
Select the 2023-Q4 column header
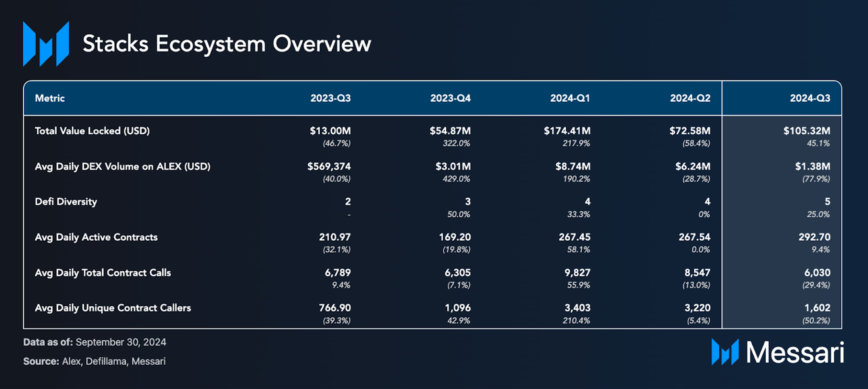451,98
